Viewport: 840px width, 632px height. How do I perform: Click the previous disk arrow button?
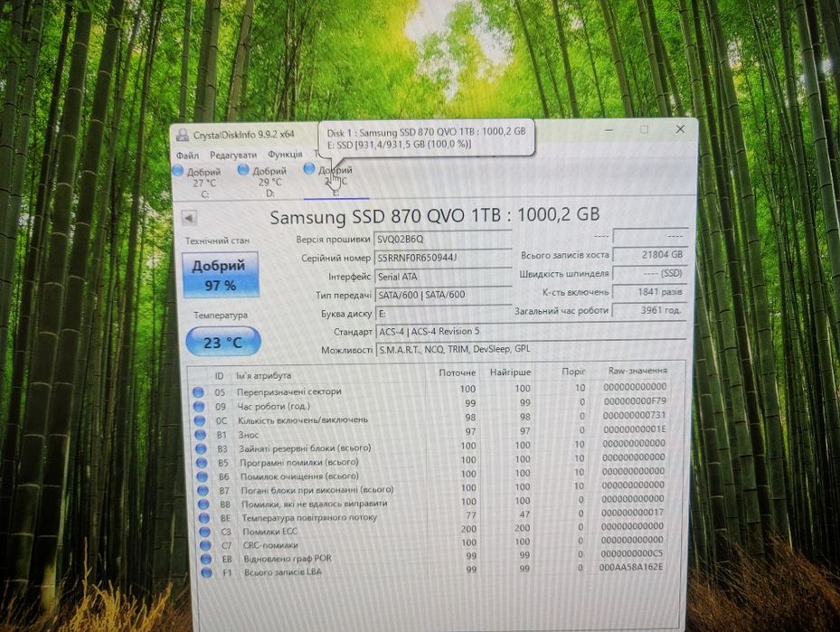coord(189,218)
